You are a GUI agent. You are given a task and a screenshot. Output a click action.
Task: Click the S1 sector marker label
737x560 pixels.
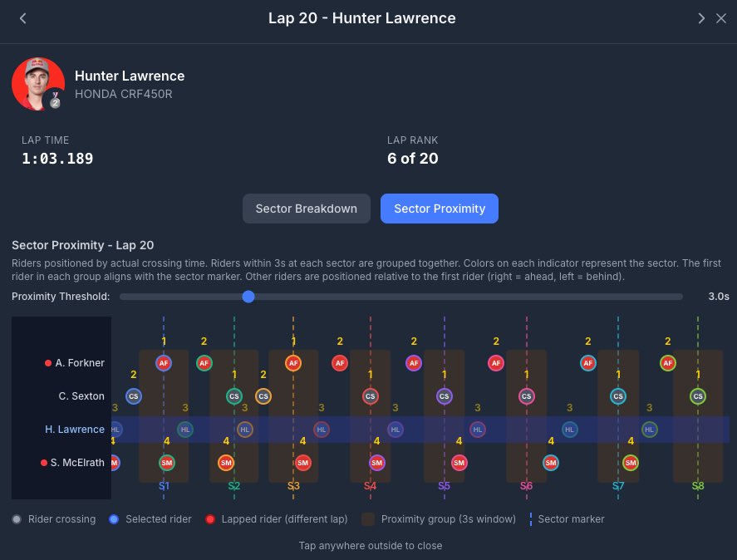(x=164, y=486)
